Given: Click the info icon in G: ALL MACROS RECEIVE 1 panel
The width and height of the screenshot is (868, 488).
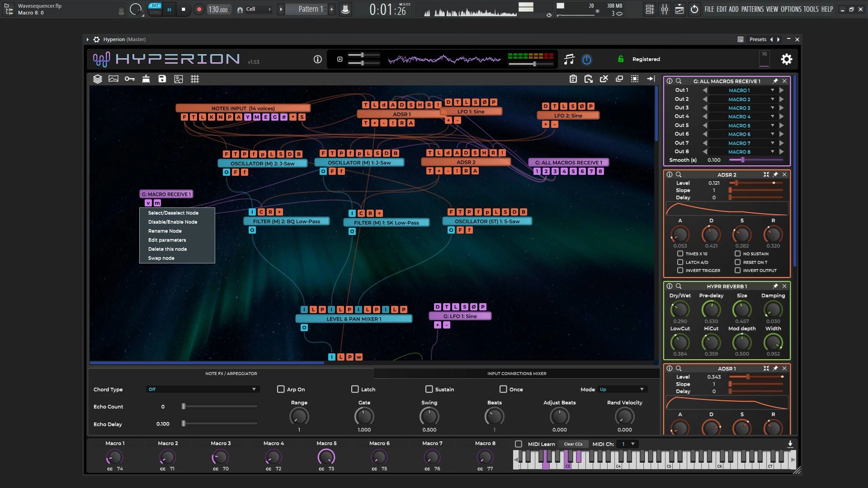Looking at the screenshot, I should (x=670, y=81).
